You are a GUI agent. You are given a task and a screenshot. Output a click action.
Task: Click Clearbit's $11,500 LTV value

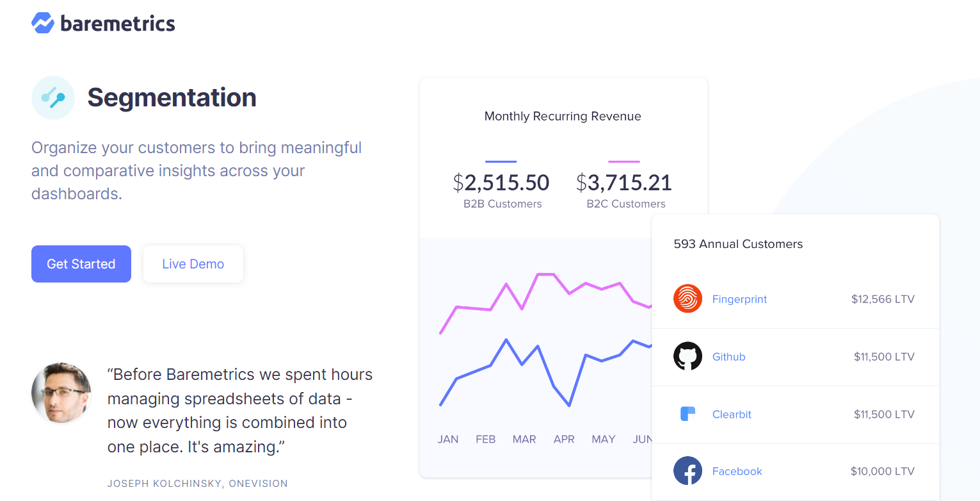coord(884,415)
